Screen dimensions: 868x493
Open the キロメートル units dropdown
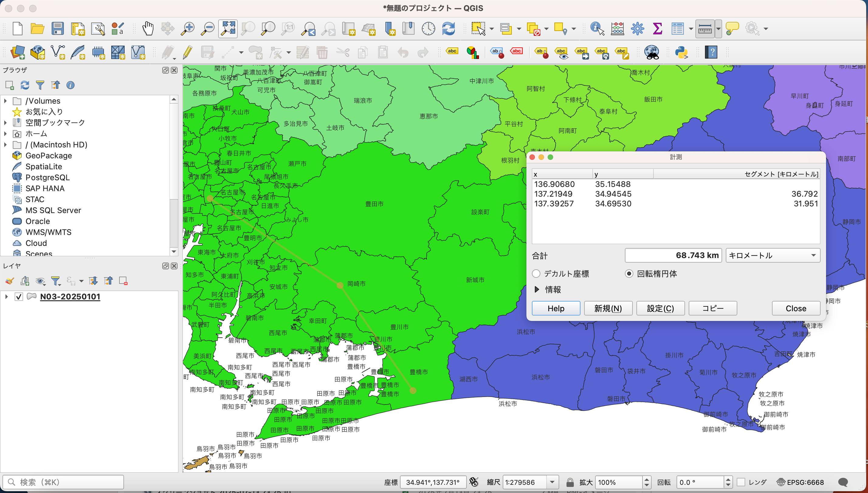click(x=773, y=255)
